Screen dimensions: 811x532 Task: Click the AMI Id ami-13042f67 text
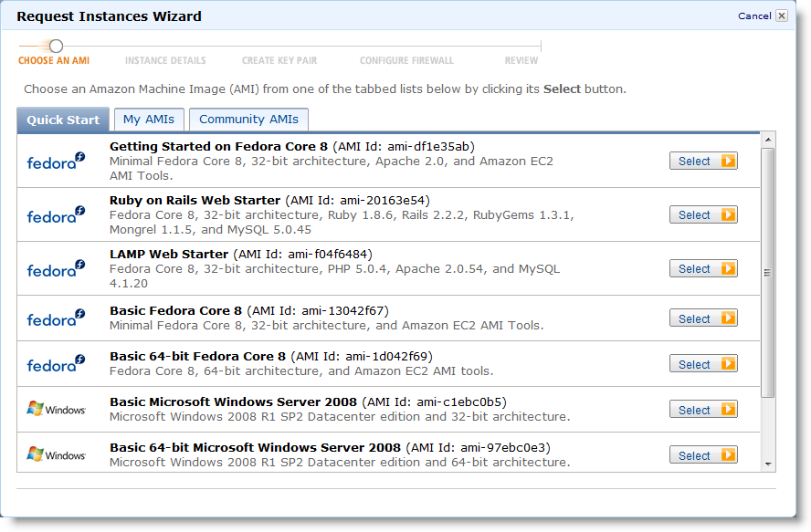click(318, 310)
